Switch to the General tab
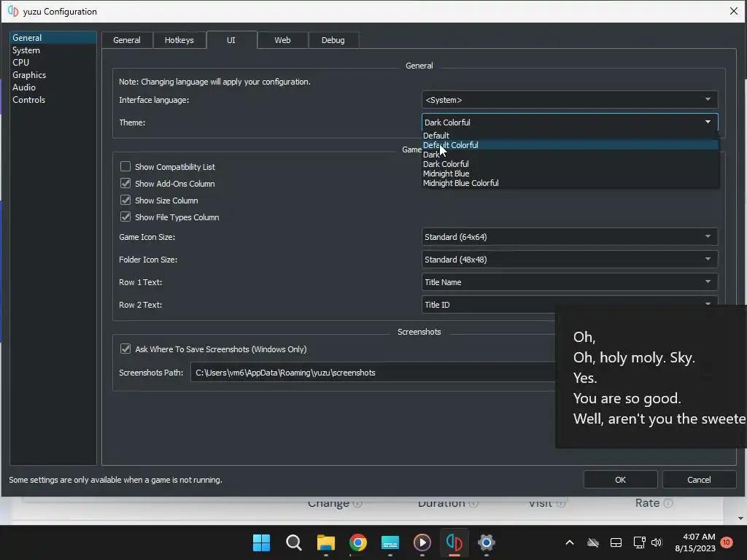This screenshot has width=747, height=560. point(127,40)
